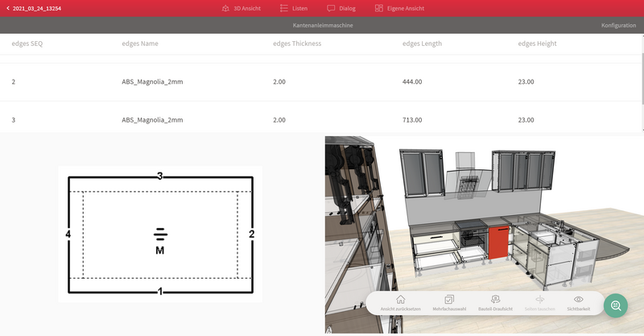
Task: Select edge row with length 713.00
Action: point(322,119)
